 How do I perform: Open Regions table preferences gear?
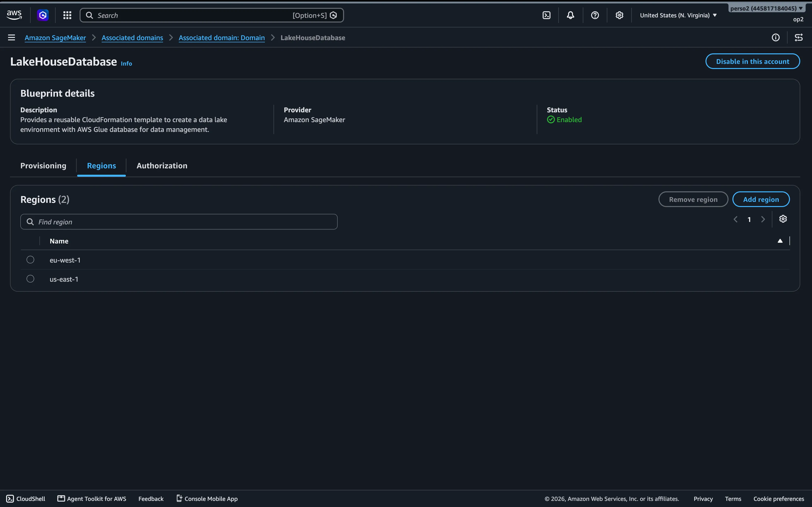pyautogui.click(x=783, y=219)
